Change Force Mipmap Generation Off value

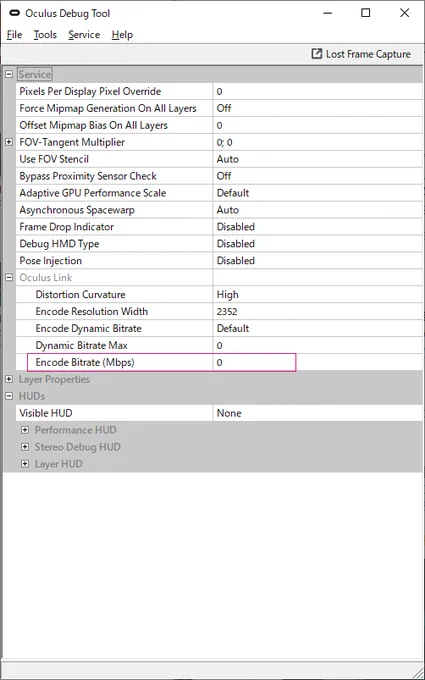pyautogui.click(x=317, y=108)
